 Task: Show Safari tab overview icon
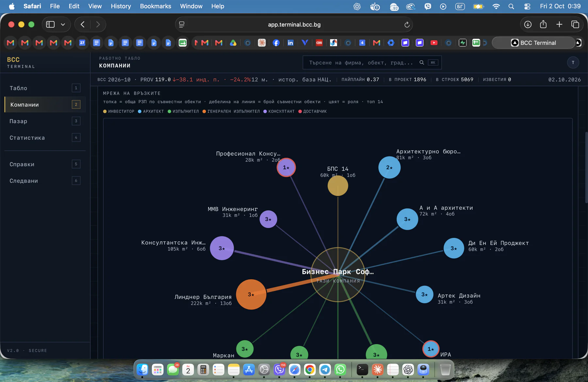tap(575, 25)
